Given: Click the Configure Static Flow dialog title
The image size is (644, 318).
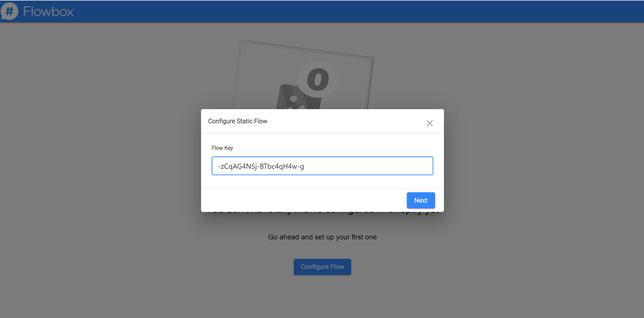Looking at the screenshot, I should [238, 121].
